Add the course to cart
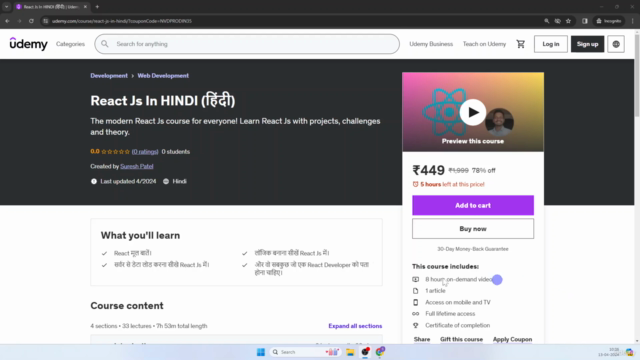Screen dimensions: 640x360 coord(473,205)
